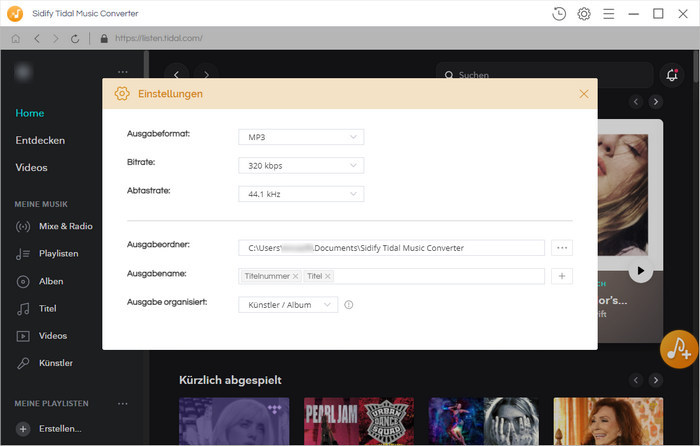Image resolution: width=700 pixels, height=446 pixels.
Task: Open the Ausgabeformat MP3 dropdown
Action: 301,137
